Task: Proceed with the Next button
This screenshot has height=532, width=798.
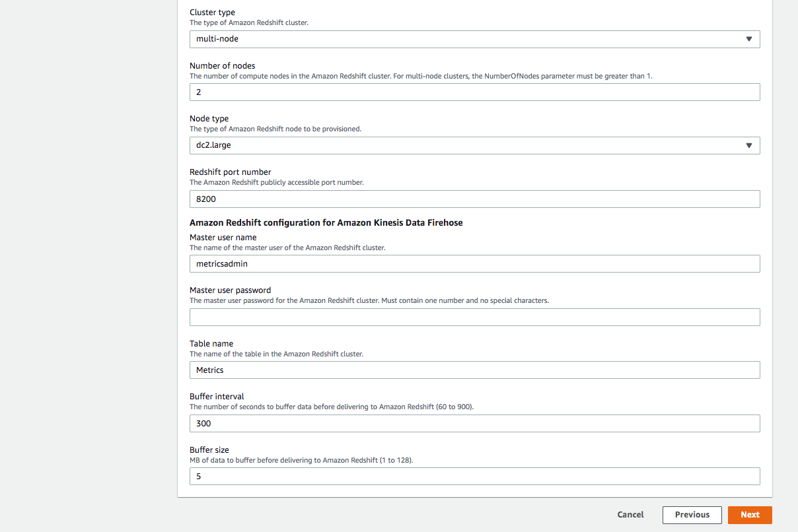Action: pyautogui.click(x=750, y=515)
